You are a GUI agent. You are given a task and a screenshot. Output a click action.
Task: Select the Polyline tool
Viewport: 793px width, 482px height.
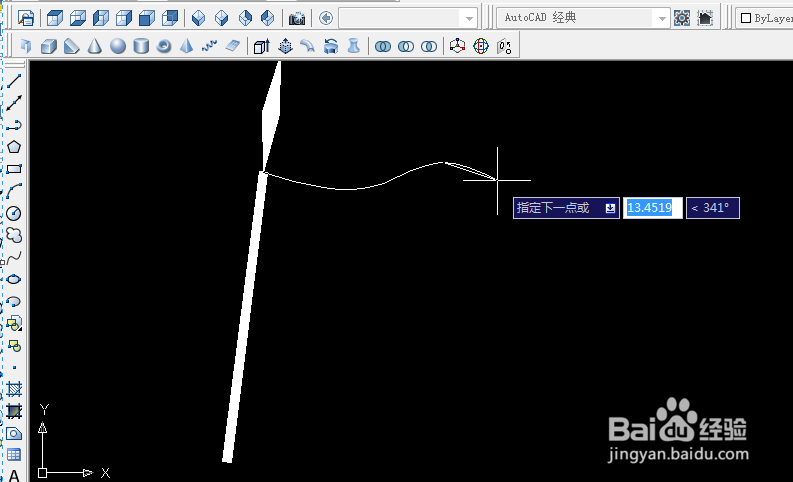tap(14, 125)
